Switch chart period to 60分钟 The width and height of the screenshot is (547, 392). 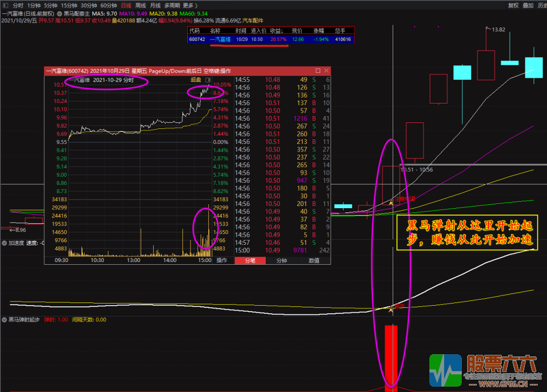[108, 5]
